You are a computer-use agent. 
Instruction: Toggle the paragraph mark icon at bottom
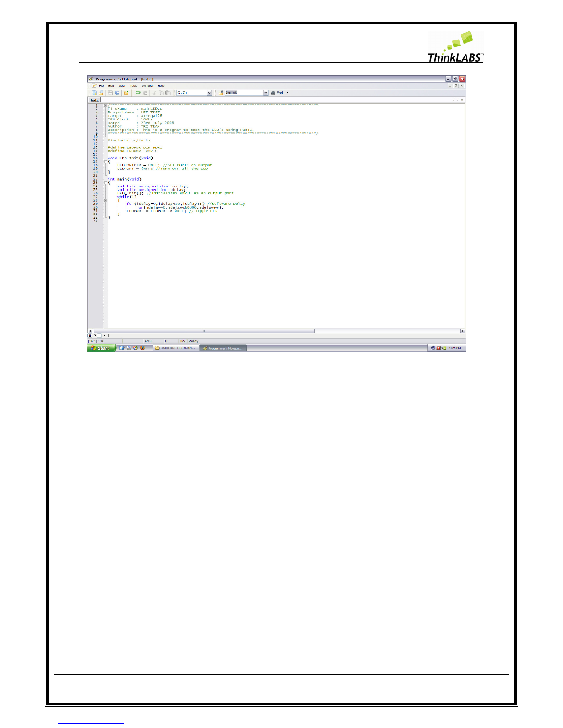pyautogui.click(x=108, y=336)
